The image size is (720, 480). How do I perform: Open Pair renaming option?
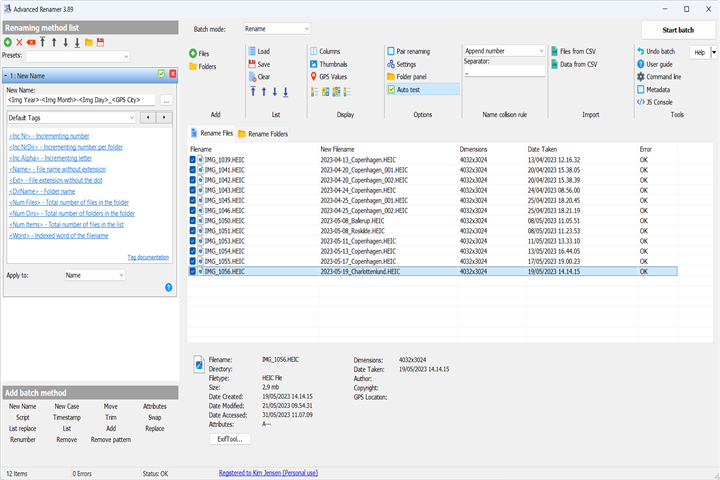(409, 51)
